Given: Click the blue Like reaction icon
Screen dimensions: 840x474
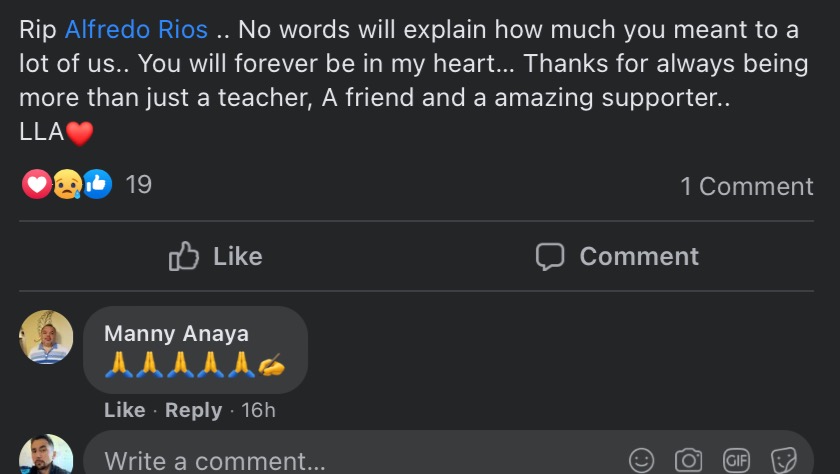Looking at the screenshot, I should [x=97, y=184].
